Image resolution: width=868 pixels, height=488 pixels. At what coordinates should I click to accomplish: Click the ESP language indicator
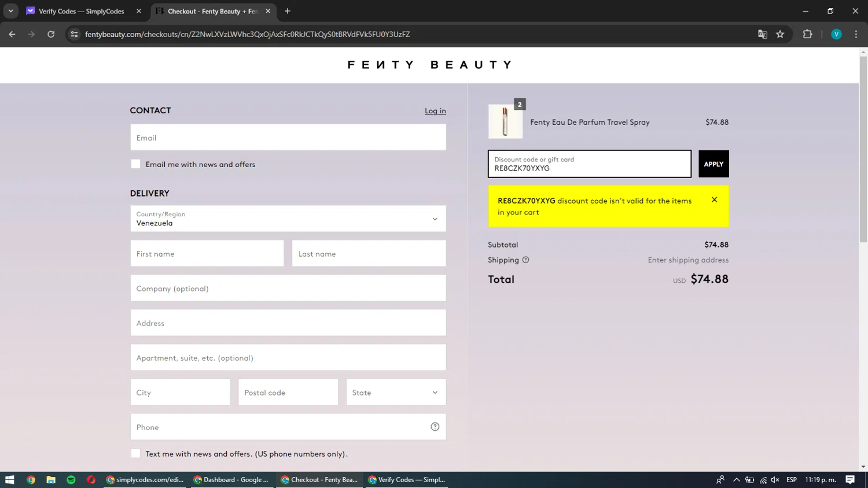pos(792,480)
